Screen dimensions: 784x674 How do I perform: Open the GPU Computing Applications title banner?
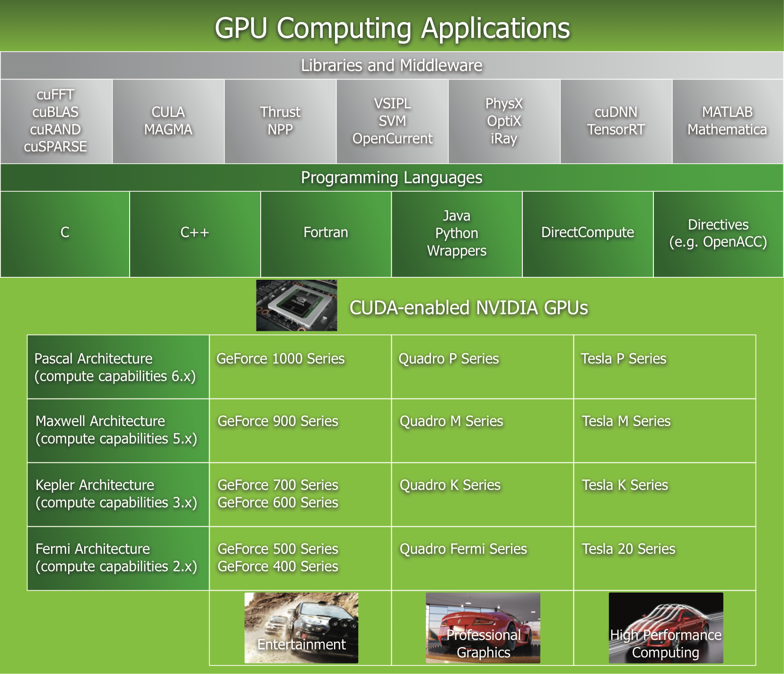tap(392, 27)
